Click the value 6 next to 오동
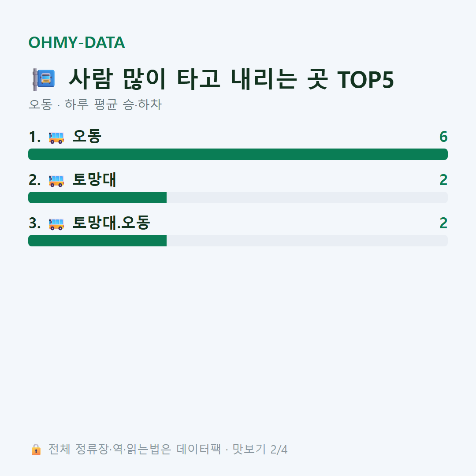 click(x=443, y=137)
